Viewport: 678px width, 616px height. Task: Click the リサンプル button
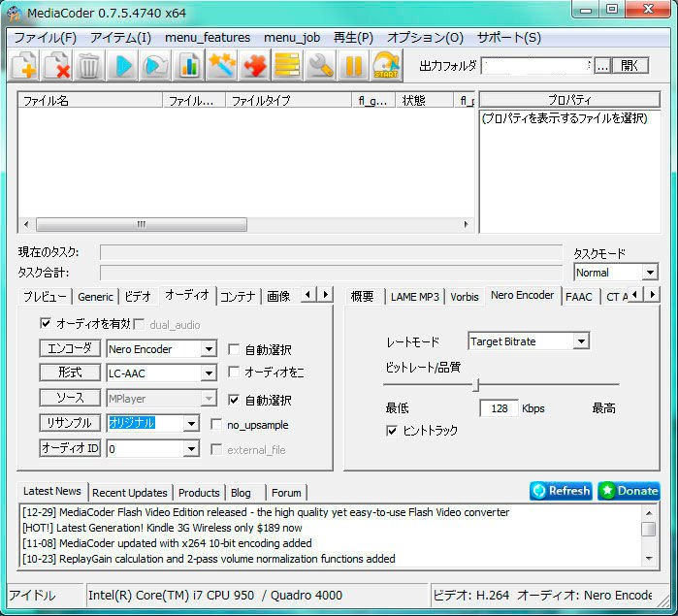pos(70,423)
